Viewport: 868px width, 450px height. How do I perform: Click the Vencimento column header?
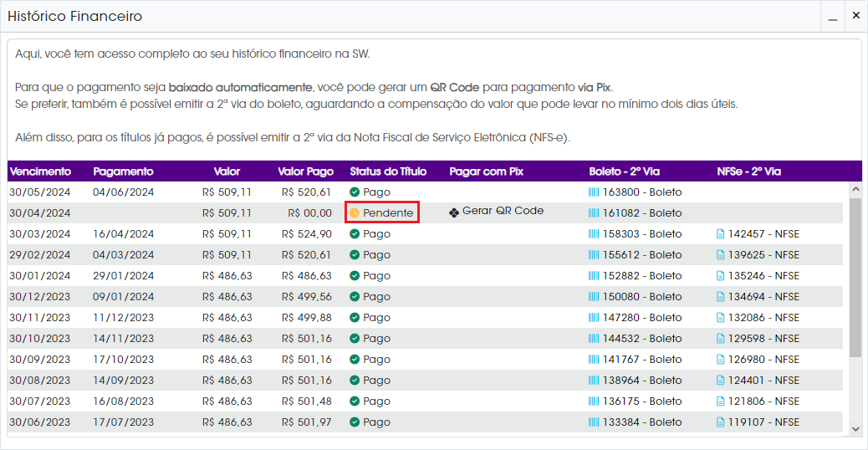[x=40, y=171]
